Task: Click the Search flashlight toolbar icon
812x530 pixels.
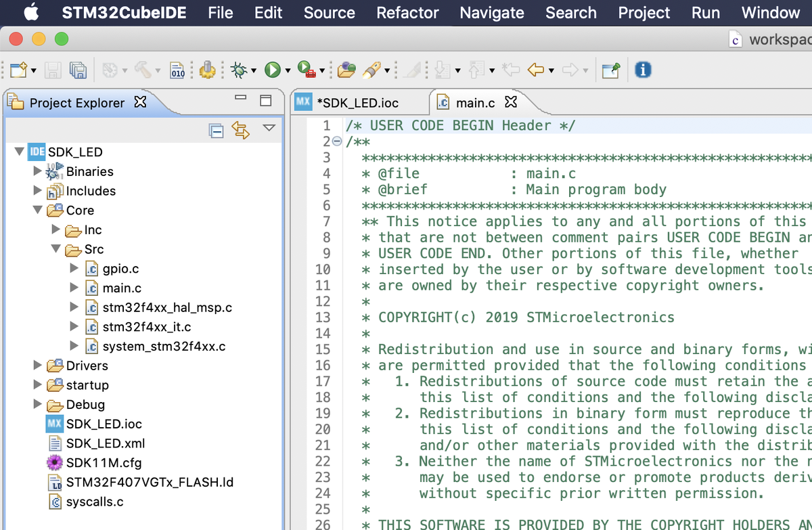Action: click(x=371, y=70)
